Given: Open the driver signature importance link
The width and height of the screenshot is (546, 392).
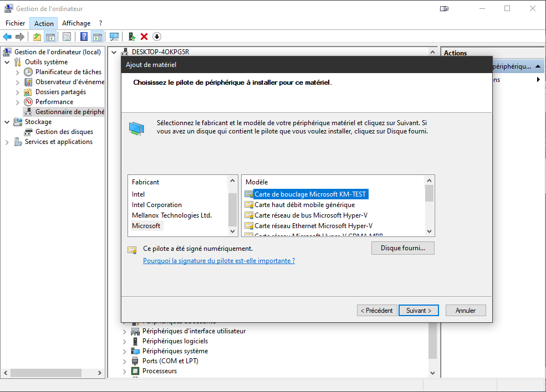Looking at the screenshot, I should pyautogui.click(x=219, y=261).
